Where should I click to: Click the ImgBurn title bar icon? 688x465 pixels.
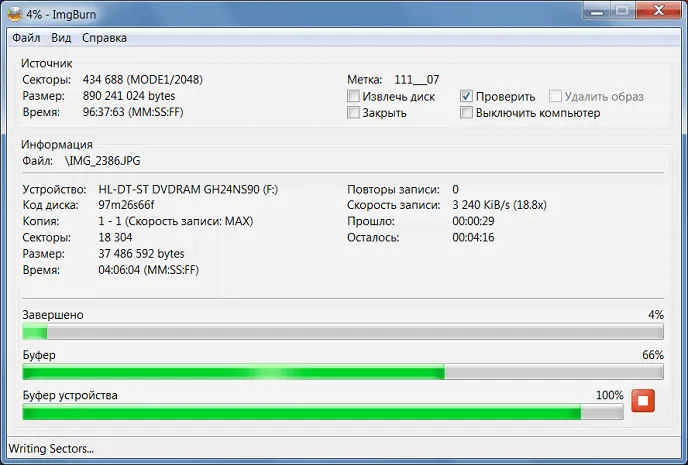tap(15, 14)
